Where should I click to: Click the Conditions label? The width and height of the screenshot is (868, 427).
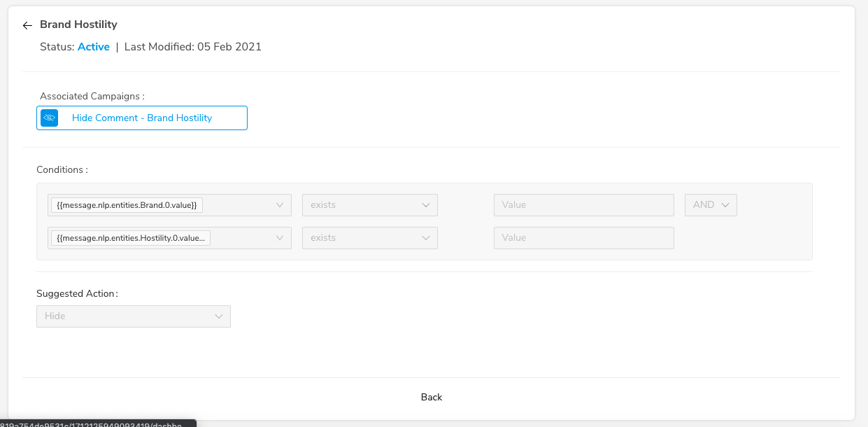coord(62,169)
